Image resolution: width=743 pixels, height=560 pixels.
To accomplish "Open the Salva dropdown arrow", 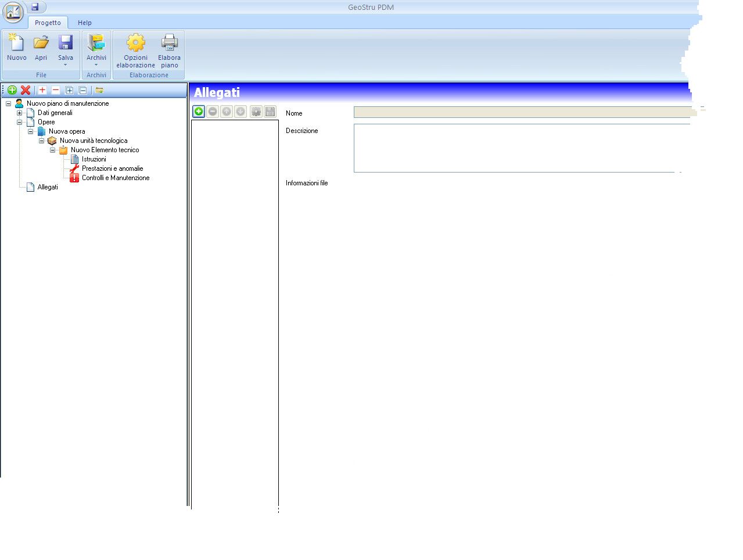I will [x=65, y=65].
